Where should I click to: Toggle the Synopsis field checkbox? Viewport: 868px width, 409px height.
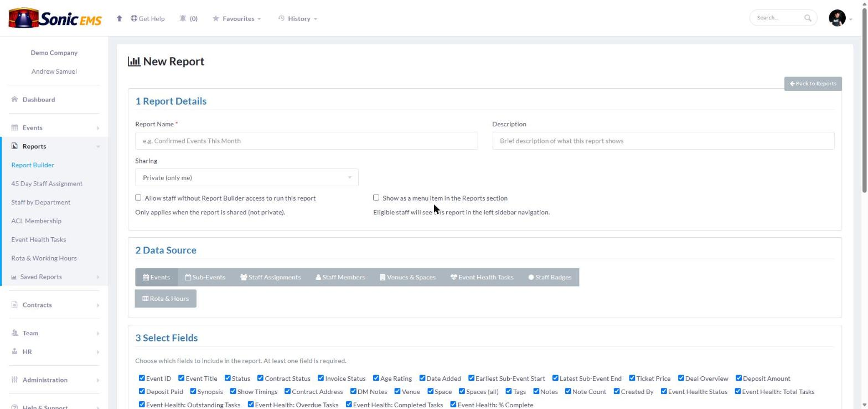193,391
